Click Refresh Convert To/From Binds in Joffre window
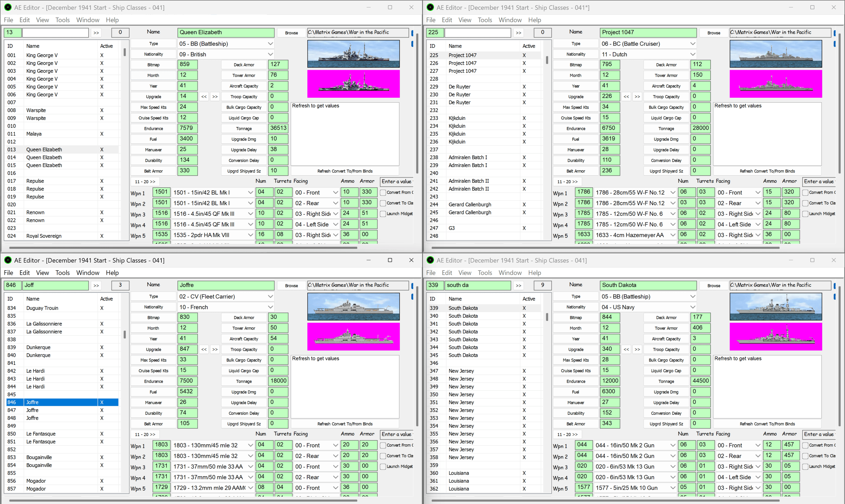Image resolution: width=845 pixels, height=504 pixels. [x=345, y=424]
